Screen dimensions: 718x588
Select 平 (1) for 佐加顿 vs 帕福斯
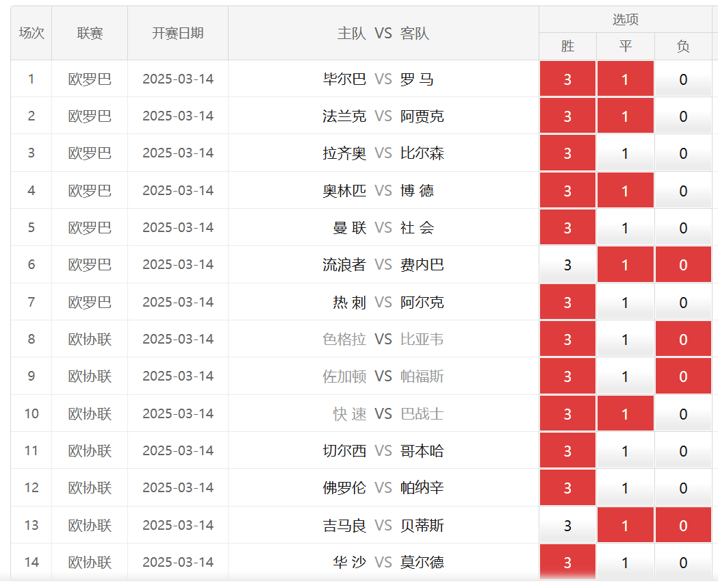[x=625, y=376]
